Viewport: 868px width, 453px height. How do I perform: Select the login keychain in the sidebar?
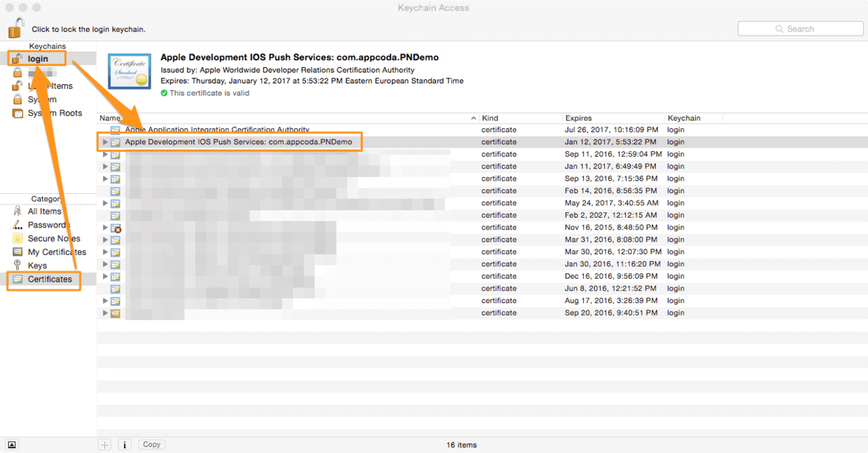[x=38, y=59]
